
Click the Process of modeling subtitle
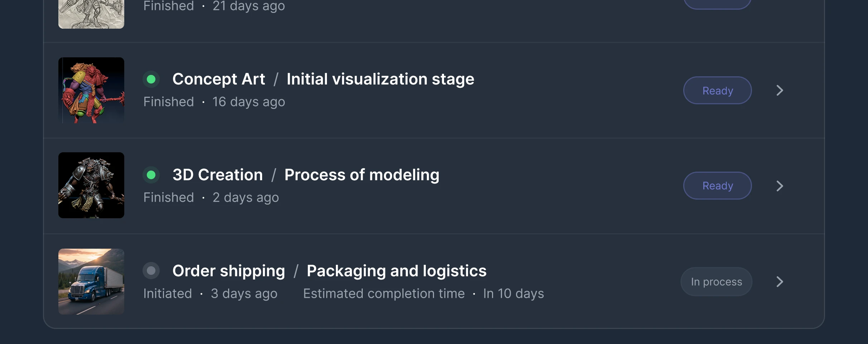(x=362, y=175)
